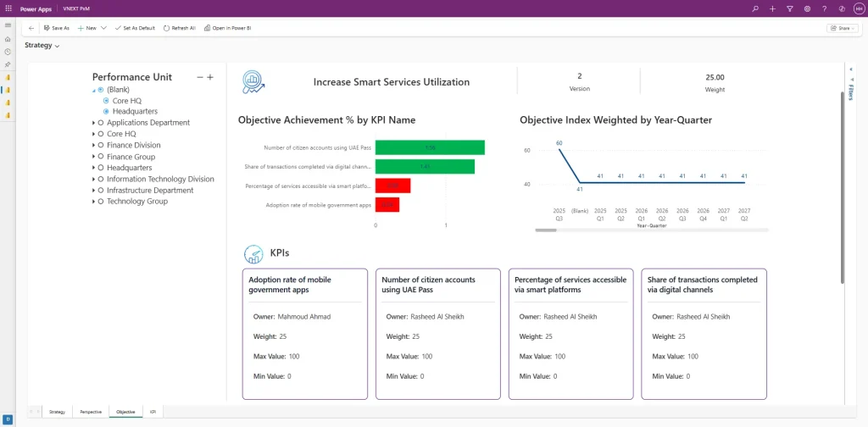Open Recent items clock icon in sidebar
Screen dimensions: 868x427
8,52
